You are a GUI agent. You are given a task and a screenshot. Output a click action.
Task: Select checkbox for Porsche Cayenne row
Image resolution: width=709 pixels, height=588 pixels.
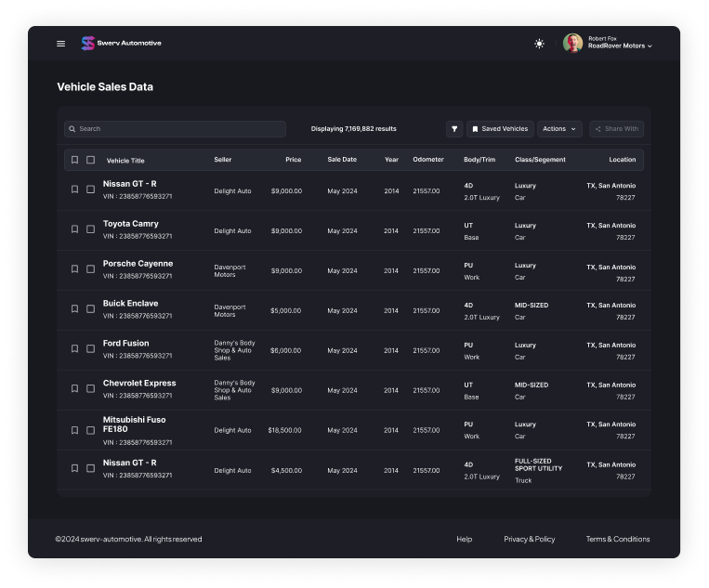point(90,268)
